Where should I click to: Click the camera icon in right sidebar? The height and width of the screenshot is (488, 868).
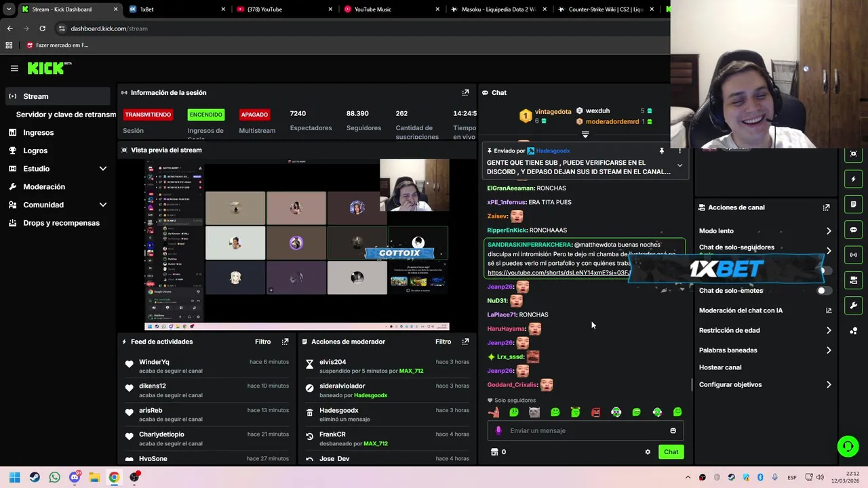tap(853, 280)
